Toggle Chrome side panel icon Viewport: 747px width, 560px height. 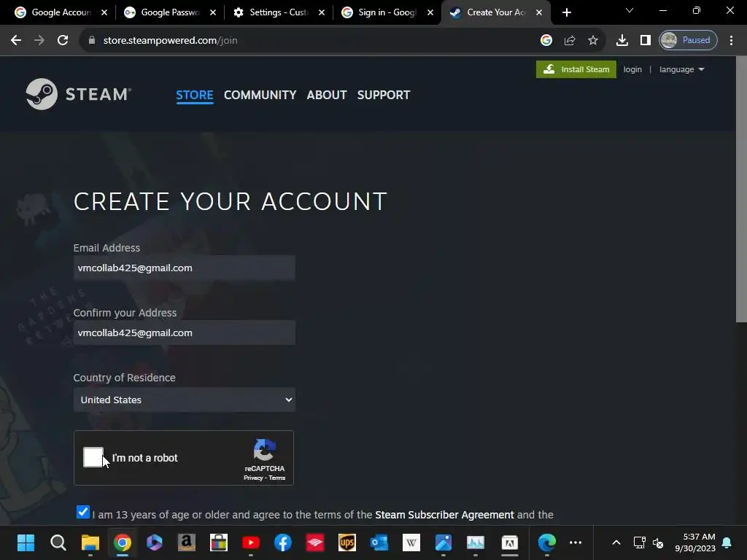click(x=645, y=41)
